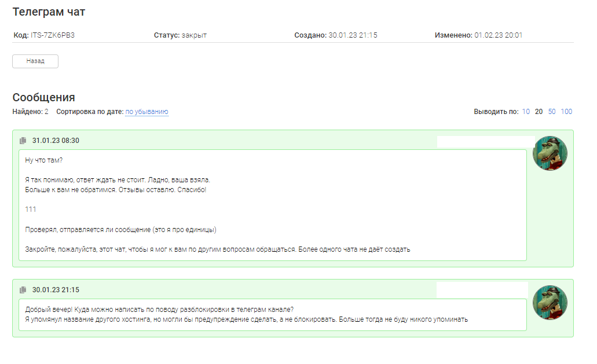The image size is (597, 364).
Task: Click line starting 'Закройте, пожалуйста, этот чат'
Action: pos(217,249)
